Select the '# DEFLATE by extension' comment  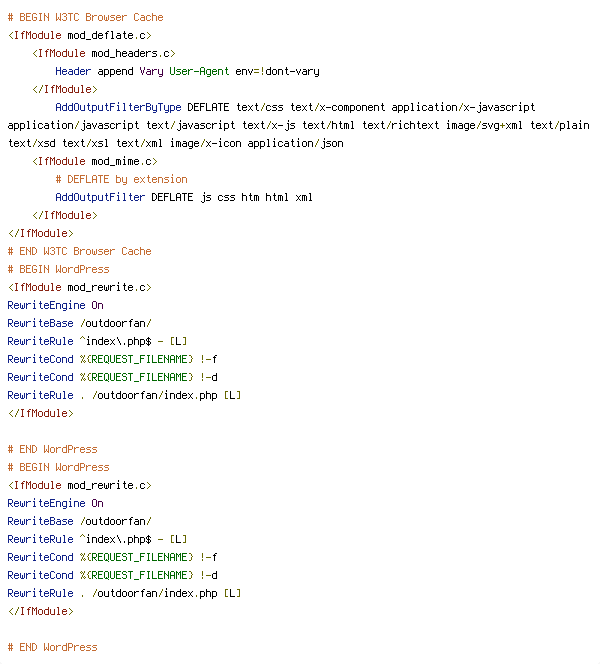[x=122, y=179]
